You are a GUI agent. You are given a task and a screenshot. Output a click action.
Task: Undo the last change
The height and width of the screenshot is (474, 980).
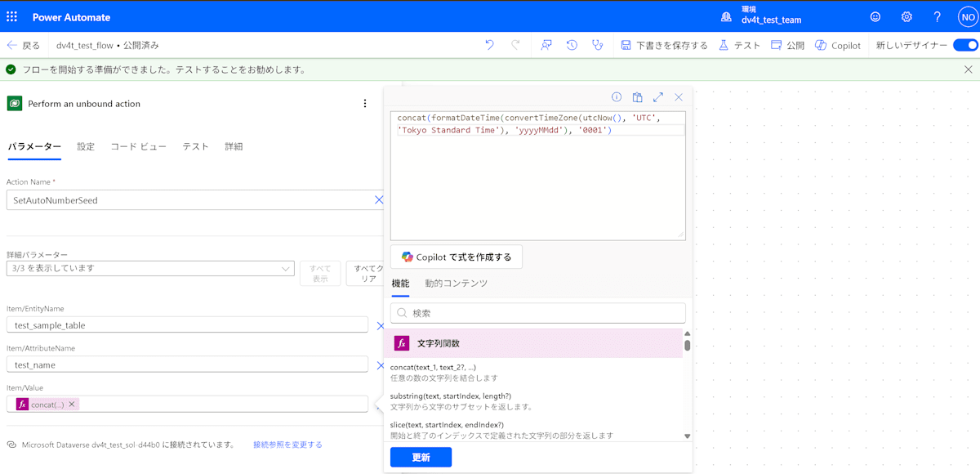(489, 46)
